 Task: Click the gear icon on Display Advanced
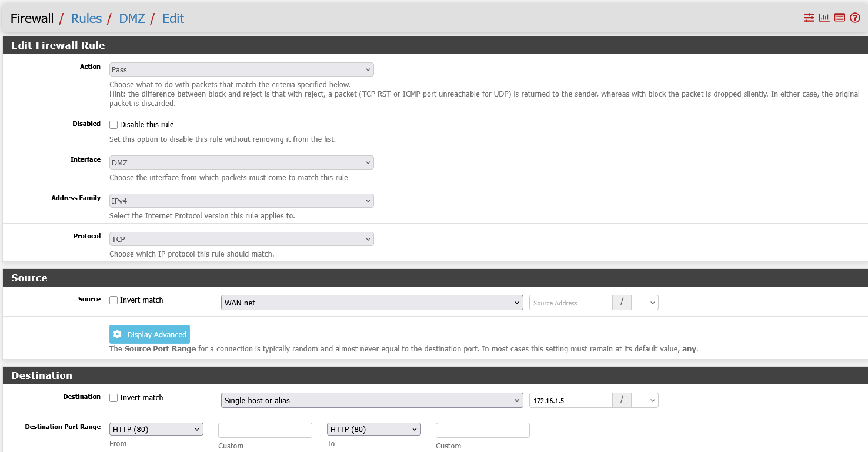[117, 334]
